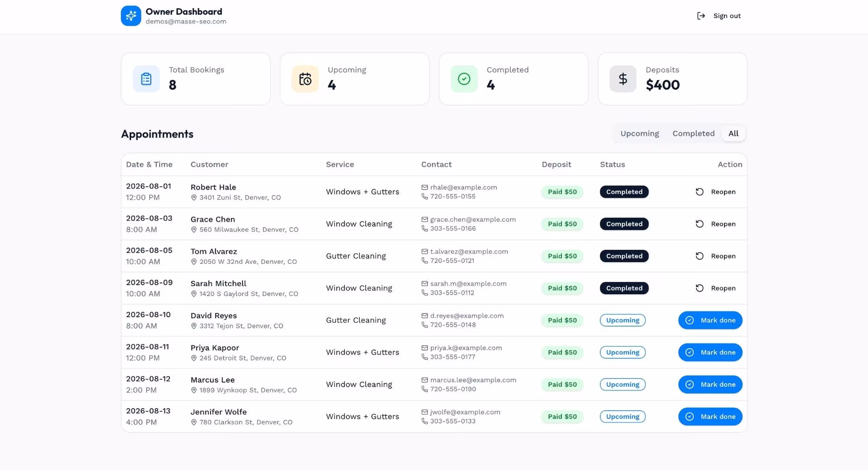This screenshot has width=868, height=470.
Task: Click the phone icon beside 303-555-0177
Action: [425, 357]
